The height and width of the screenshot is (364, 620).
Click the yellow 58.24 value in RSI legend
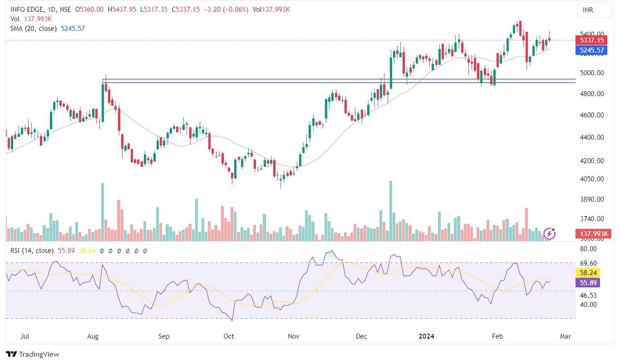coord(87,250)
